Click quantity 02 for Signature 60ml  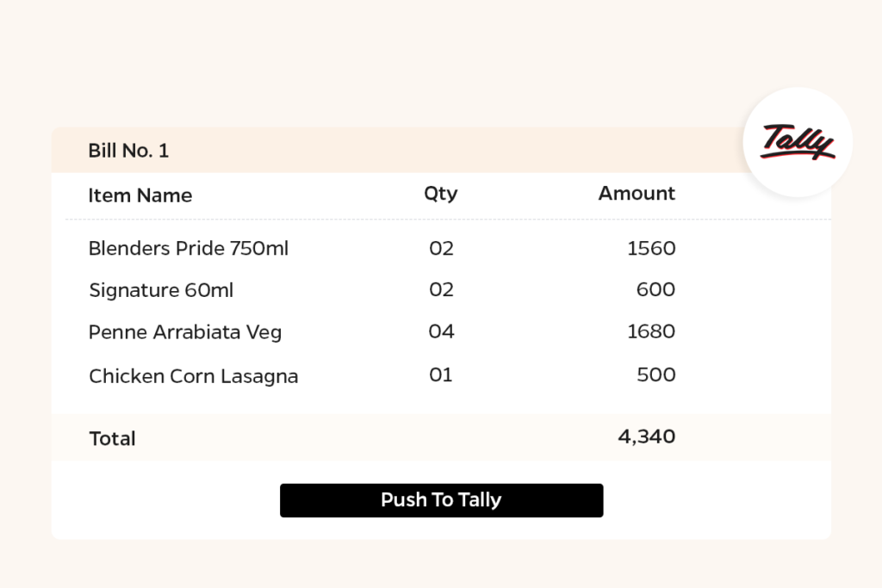[x=441, y=290]
